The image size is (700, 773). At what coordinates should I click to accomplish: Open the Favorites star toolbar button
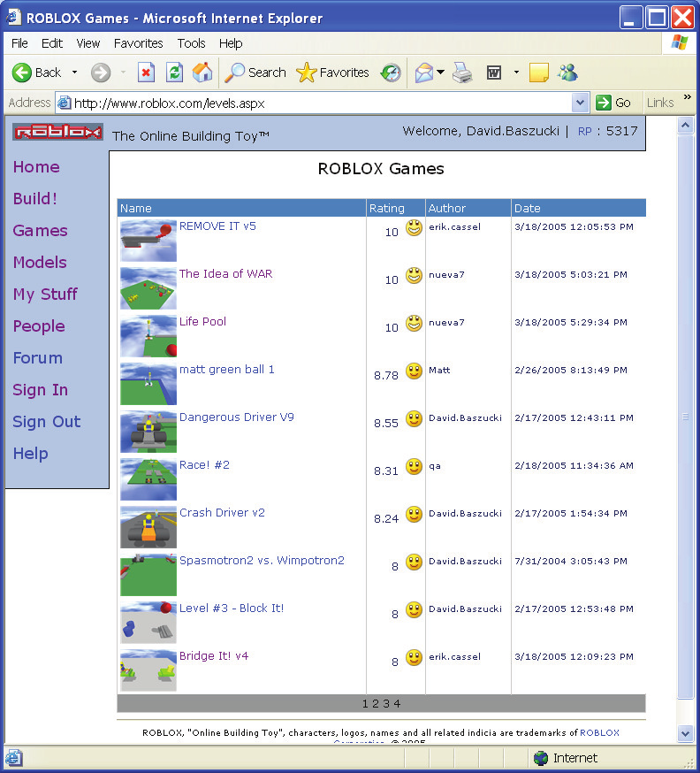click(332, 73)
